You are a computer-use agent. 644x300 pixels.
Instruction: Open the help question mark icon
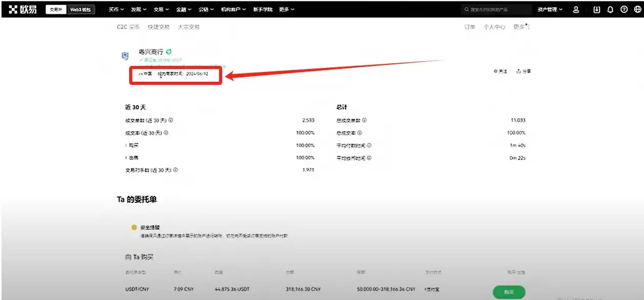point(623,9)
